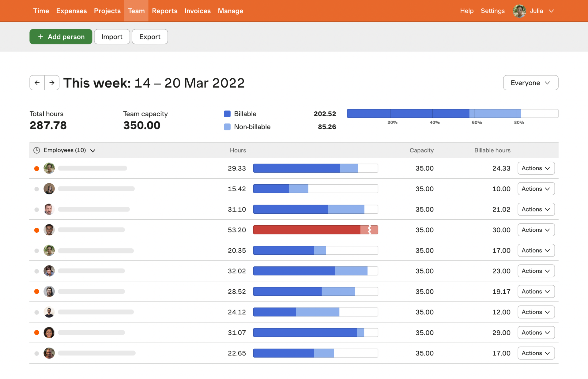
Task: Click avatar of employee with 24.12 hours
Action: coord(49,312)
